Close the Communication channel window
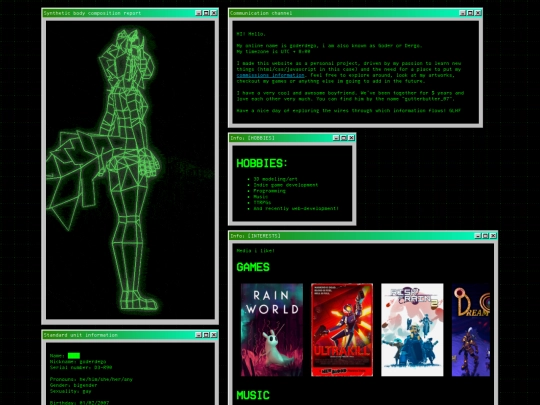Image resolution: width=540 pixels, height=405 pixels. 478,13
